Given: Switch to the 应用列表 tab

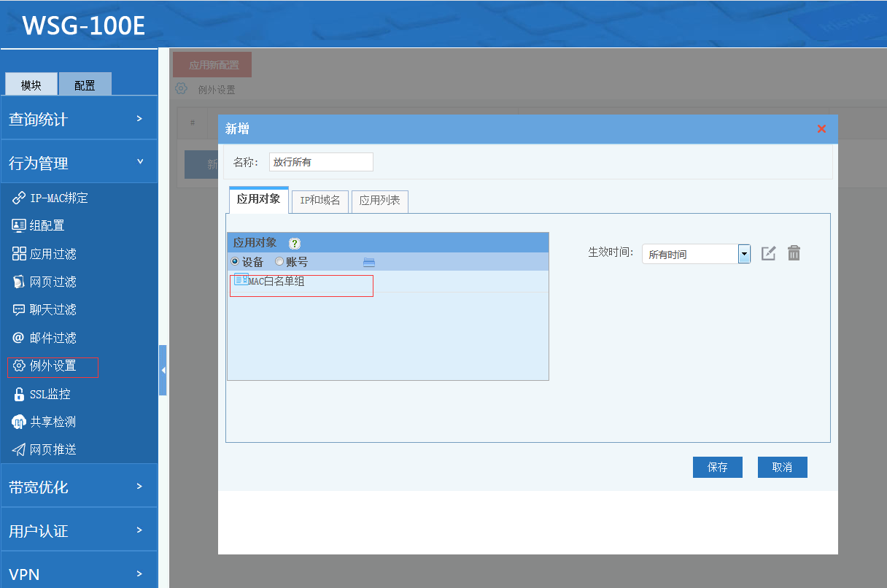Looking at the screenshot, I should click(x=379, y=201).
